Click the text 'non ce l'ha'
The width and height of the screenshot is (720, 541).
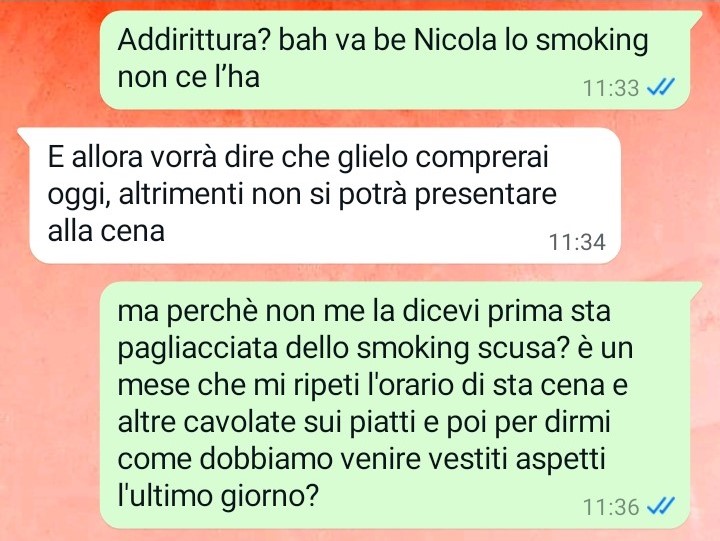tap(189, 77)
